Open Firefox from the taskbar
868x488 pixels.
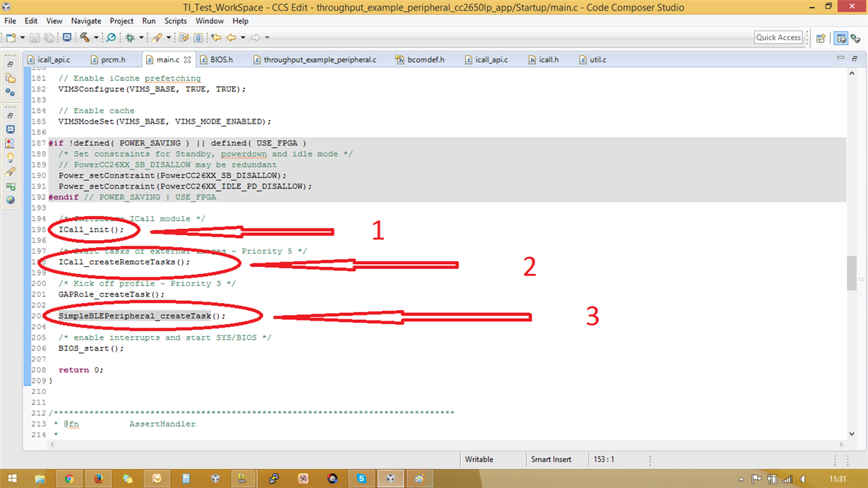pos(98,479)
